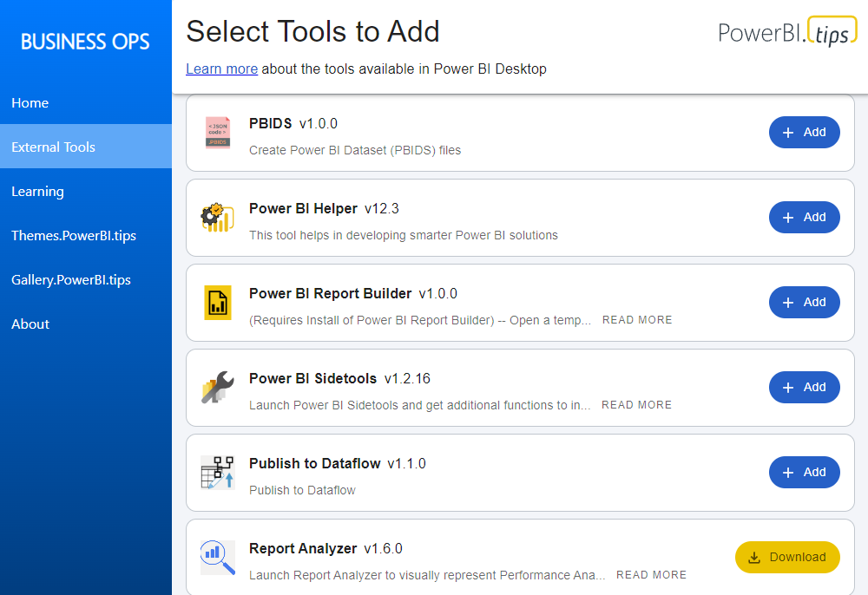Click the Power BI Helper gear icon
Image resolution: width=868 pixels, height=595 pixels.
[x=218, y=218]
